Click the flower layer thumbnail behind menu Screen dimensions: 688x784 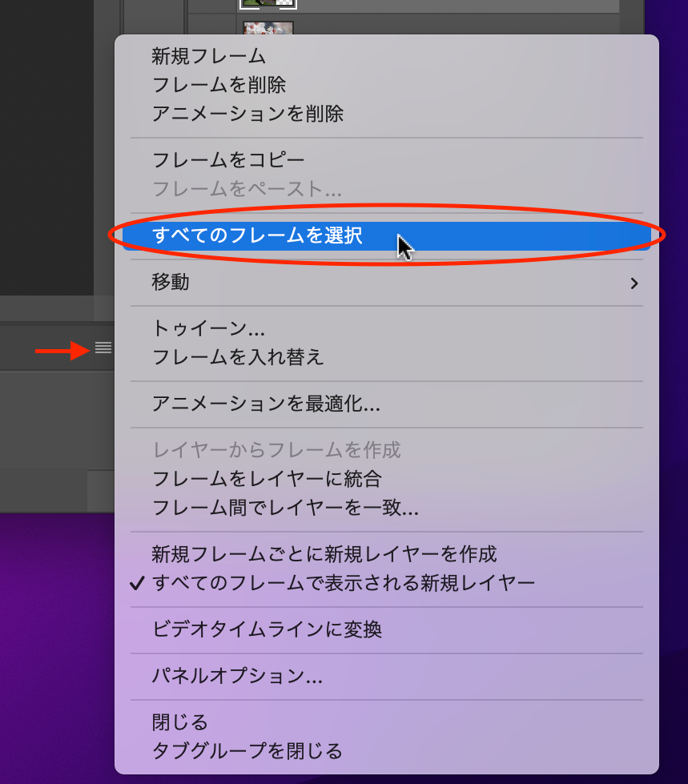268,28
